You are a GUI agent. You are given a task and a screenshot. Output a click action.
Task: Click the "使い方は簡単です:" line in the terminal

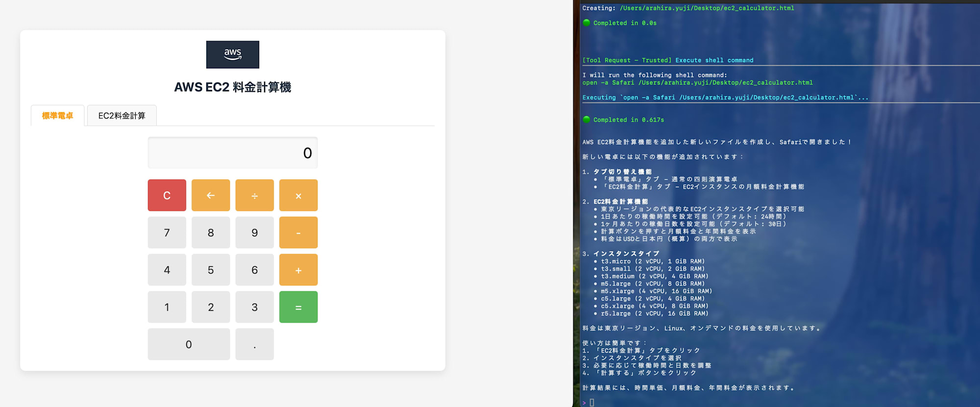tap(615, 343)
